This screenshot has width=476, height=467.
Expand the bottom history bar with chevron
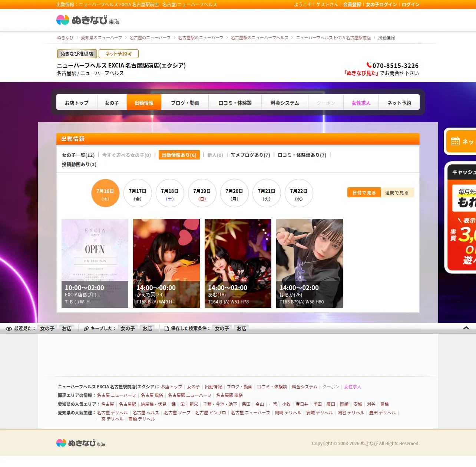[x=466, y=328]
